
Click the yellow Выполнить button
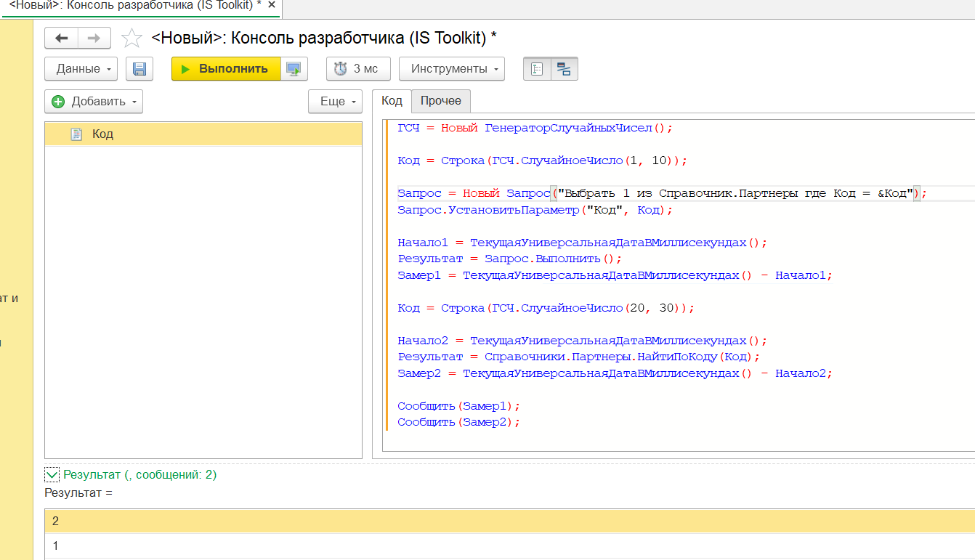pyautogui.click(x=225, y=69)
